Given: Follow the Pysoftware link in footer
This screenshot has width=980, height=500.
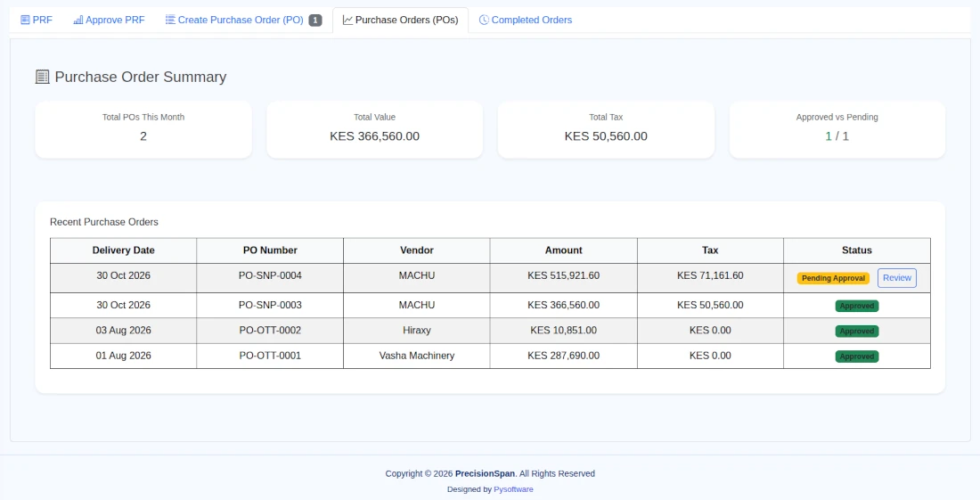Looking at the screenshot, I should (x=513, y=489).
